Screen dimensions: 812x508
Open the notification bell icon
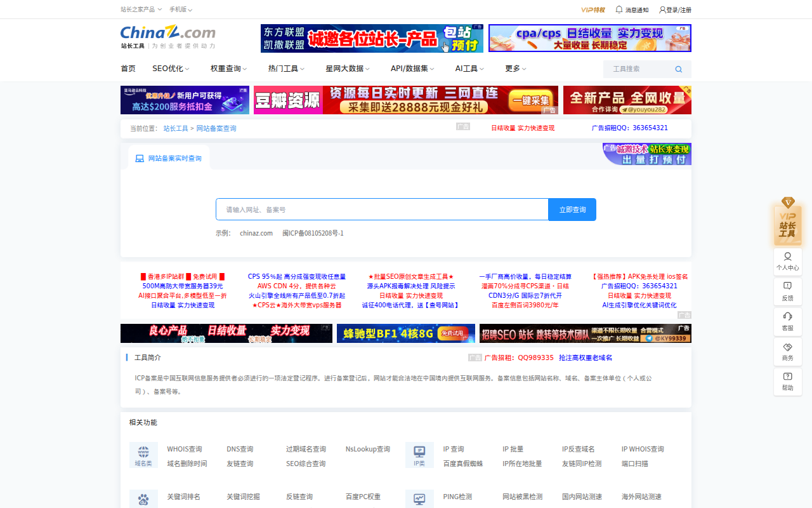[619, 10]
